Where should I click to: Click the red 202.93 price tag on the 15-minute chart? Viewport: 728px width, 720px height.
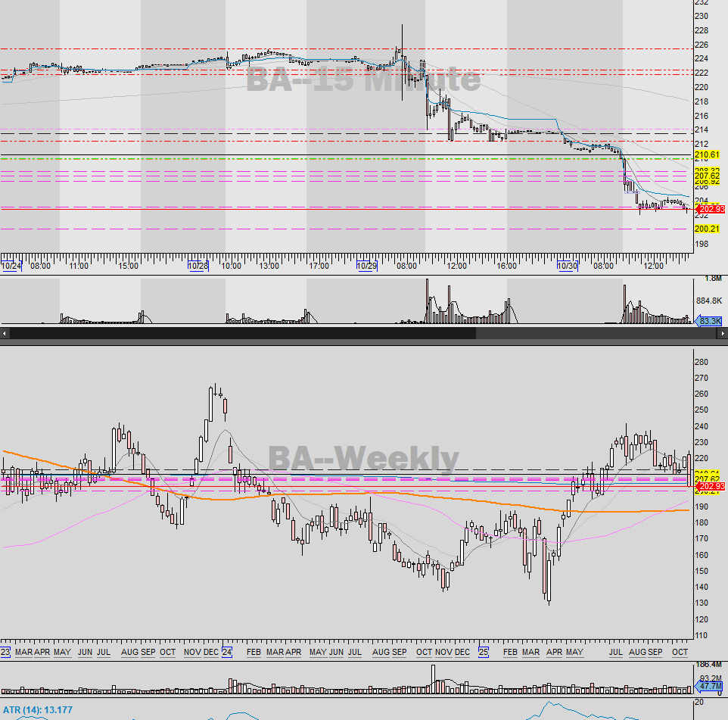tap(711, 210)
